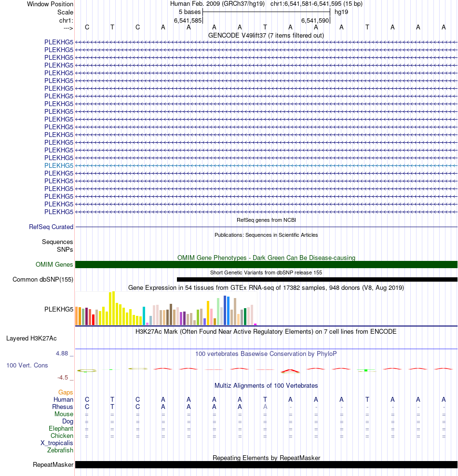Click the Human Feb. 2009 (GRCh37/hg19) assembly text

pos(217,4)
